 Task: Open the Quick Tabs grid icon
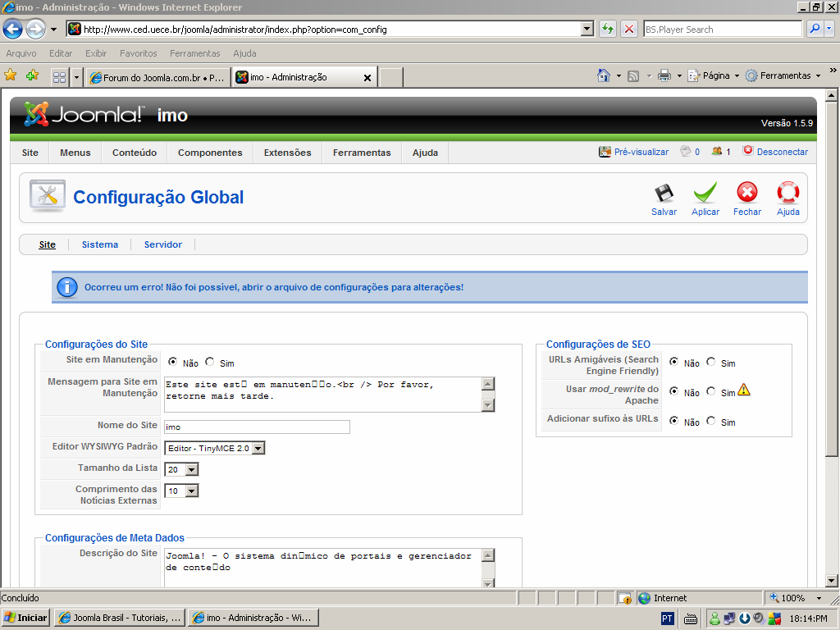click(x=59, y=77)
